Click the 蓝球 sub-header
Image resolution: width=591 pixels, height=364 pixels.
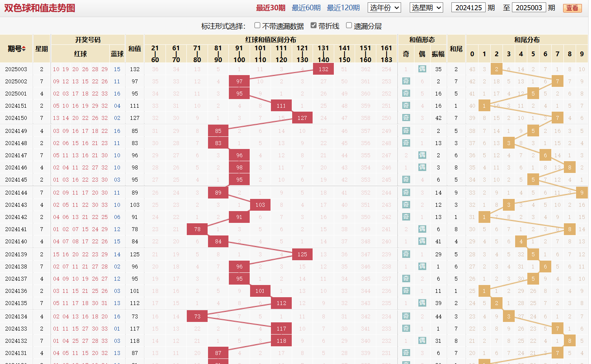[x=117, y=54]
